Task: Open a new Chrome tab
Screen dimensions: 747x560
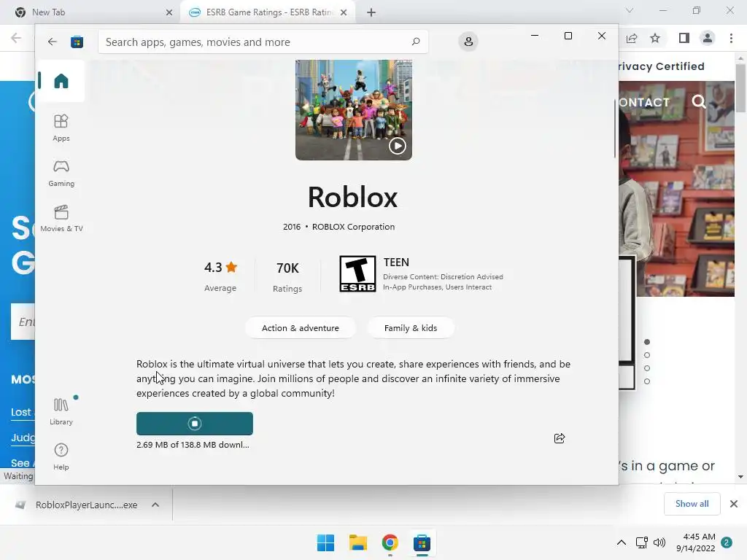Action: 371,12
